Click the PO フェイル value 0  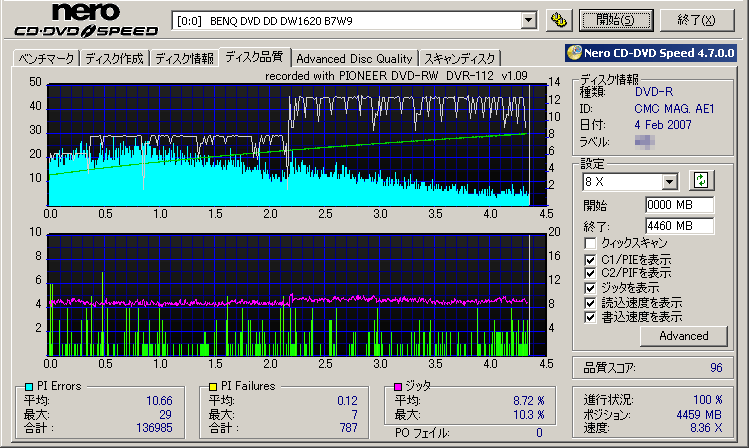(539, 433)
